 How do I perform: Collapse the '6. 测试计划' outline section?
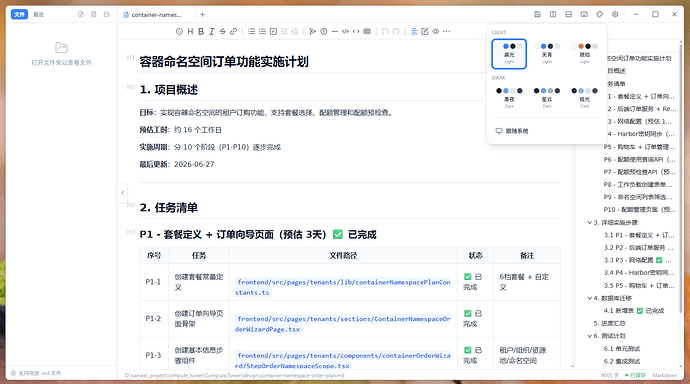pos(589,336)
